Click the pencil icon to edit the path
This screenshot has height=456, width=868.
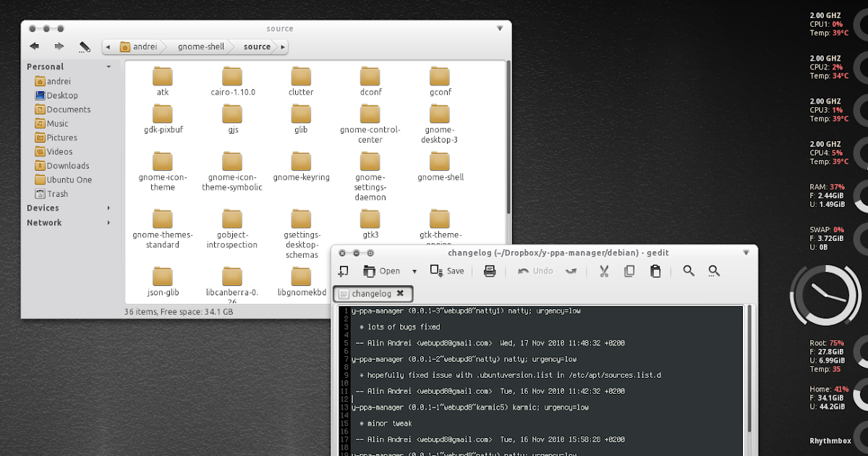85,45
